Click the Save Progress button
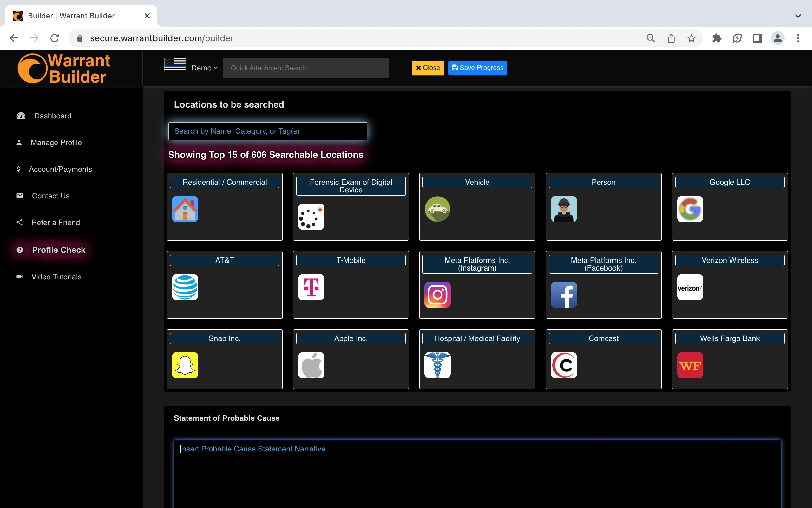The width and height of the screenshot is (812, 508). pyautogui.click(x=477, y=68)
